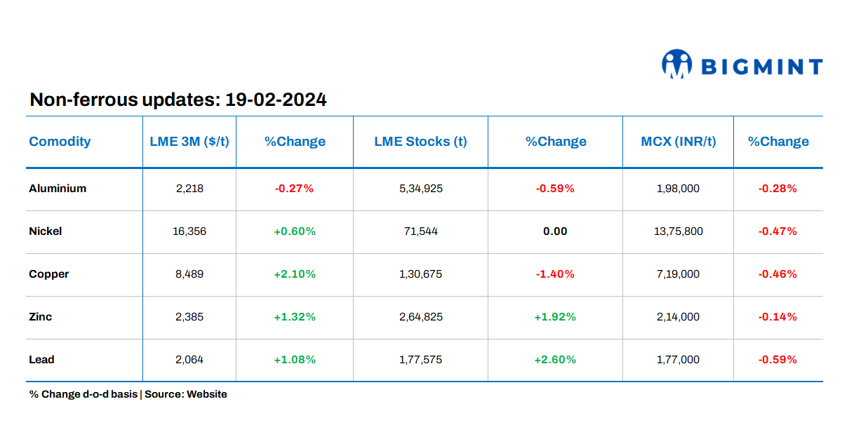
Task: Click the LME Stocks (t) header
Action: tap(420, 141)
